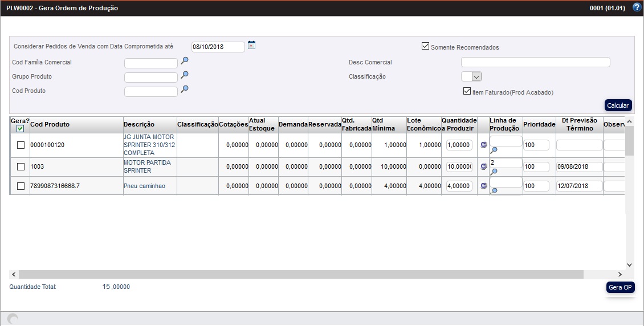
Task: Click the Calcular button
Action: tap(618, 105)
